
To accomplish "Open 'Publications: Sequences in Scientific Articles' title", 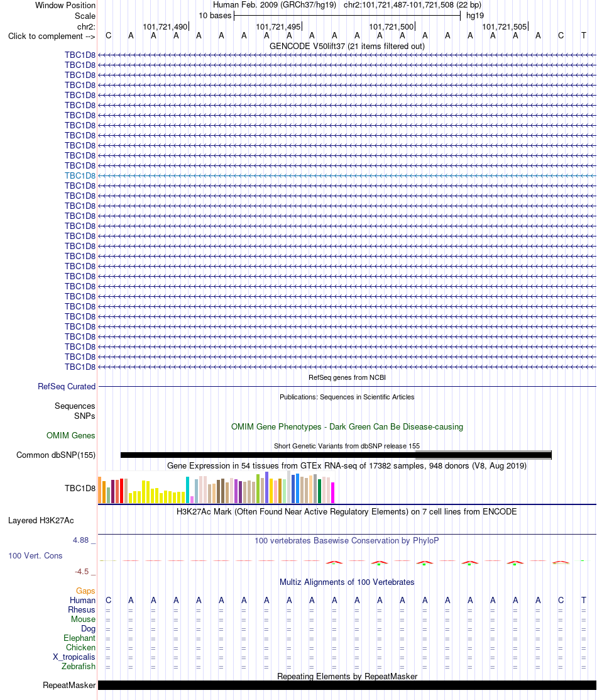I will click(347, 397).
